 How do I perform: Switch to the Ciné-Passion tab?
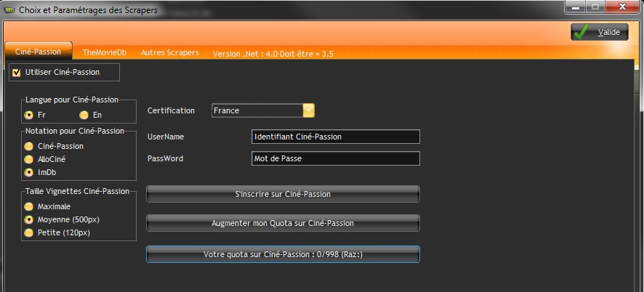pos(38,52)
